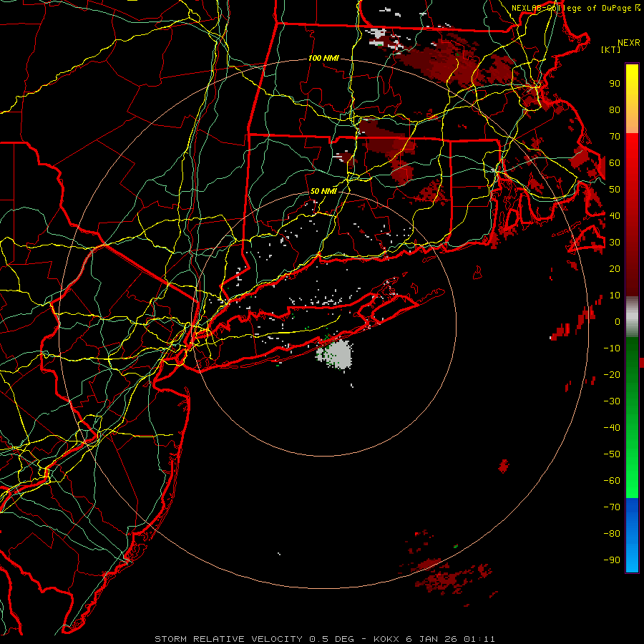644x644 pixels.
Task: Click the large gray echo blob south of Long Island
Action: [x=336, y=354]
